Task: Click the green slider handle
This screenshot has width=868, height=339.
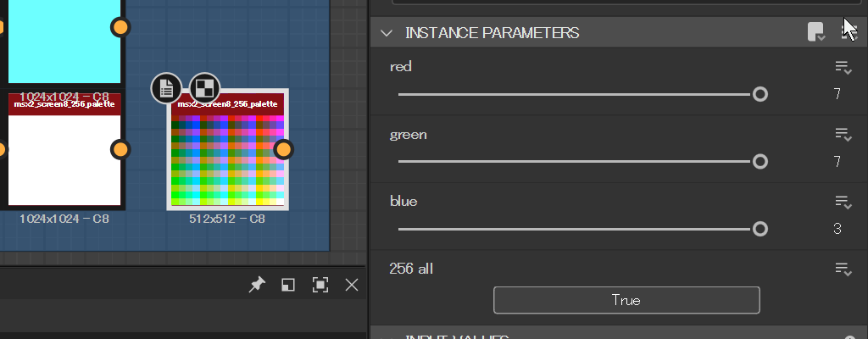Action: [x=760, y=161]
